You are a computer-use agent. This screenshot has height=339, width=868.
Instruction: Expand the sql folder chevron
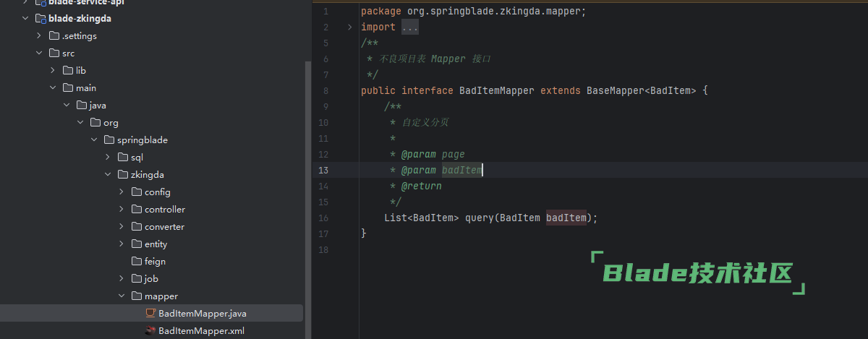click(108, 158)
